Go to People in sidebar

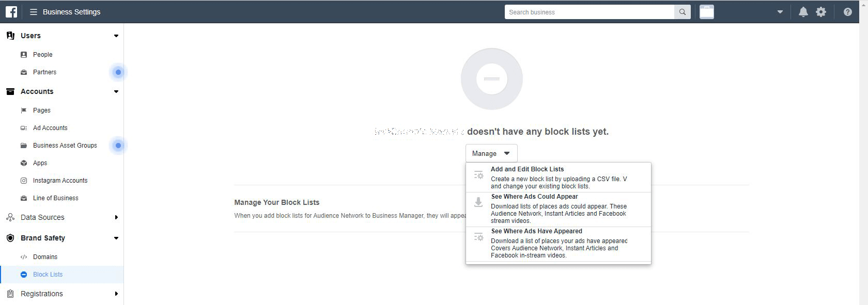point(42,55)
